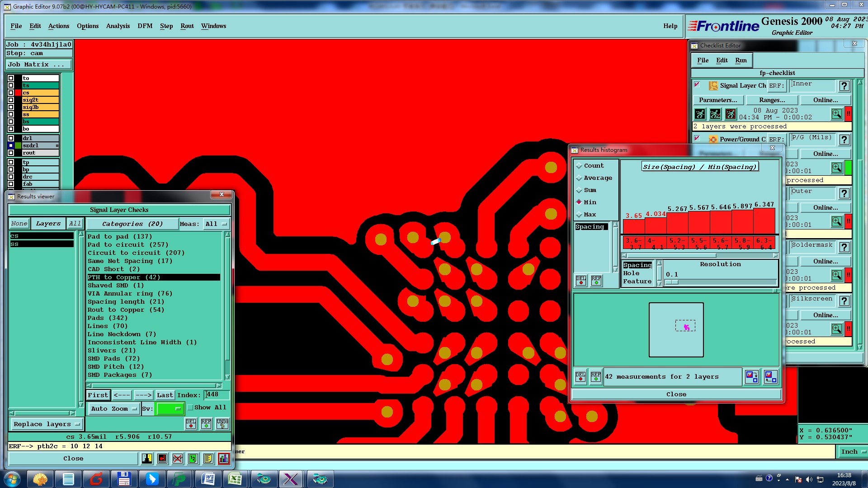The image size is (868, 488).
Task: Toggle display box of sig2t layer
Action: tap(11, 100)
